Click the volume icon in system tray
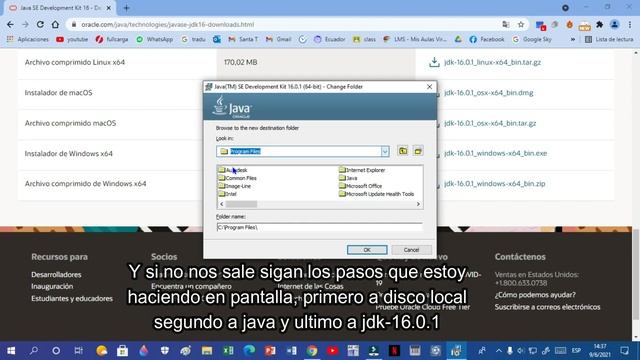 pos(521,351)
